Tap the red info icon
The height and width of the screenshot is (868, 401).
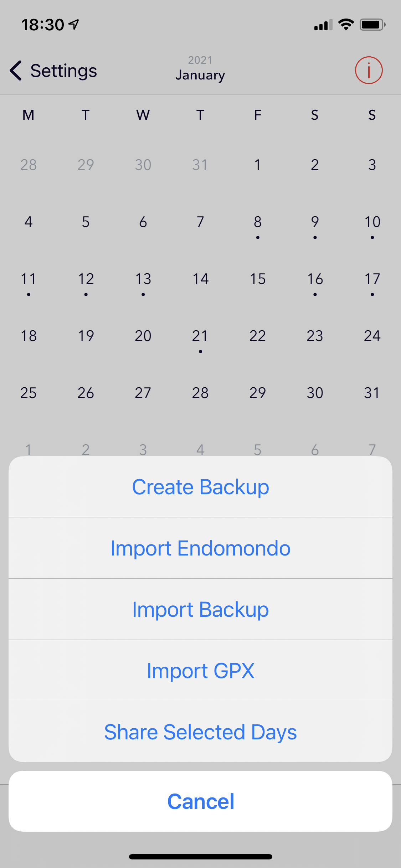(x=369, y=70)
